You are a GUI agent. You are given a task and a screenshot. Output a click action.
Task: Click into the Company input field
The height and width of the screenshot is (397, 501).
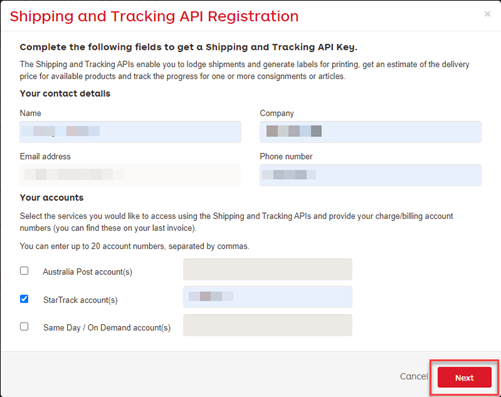pyautogui.click(x=370, y=132)
